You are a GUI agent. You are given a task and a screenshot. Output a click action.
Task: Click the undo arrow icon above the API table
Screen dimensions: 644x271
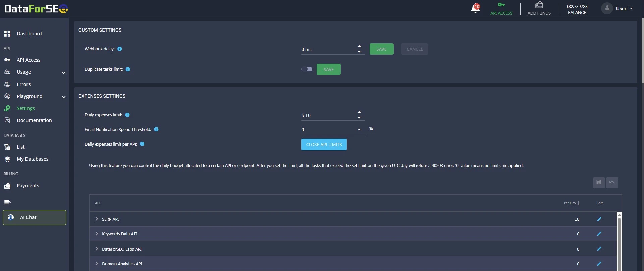[x=612, y=183]
